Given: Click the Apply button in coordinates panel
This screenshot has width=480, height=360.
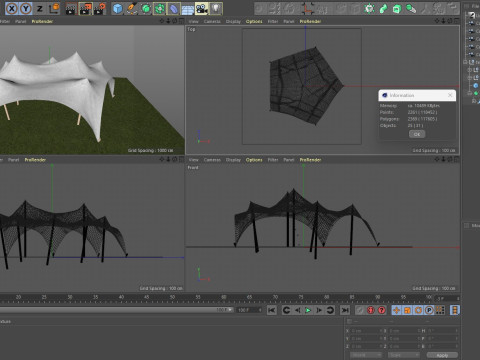Looking at the screenshot, I should [x=442, y=355].
